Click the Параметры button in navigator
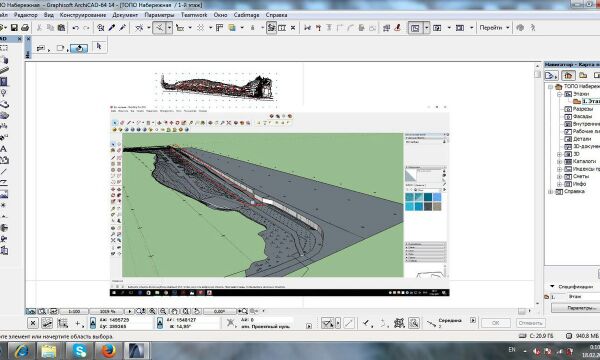600x360 pixels. [x=576, y=308]
